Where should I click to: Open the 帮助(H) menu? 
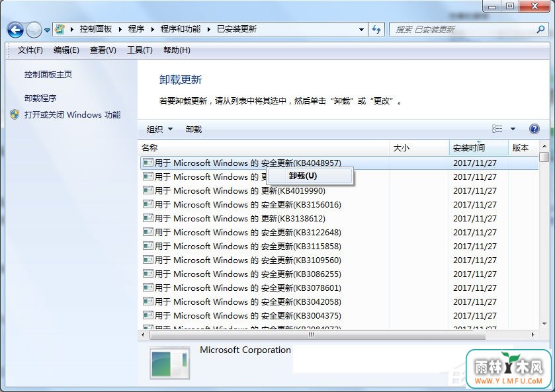click(177, 50)
